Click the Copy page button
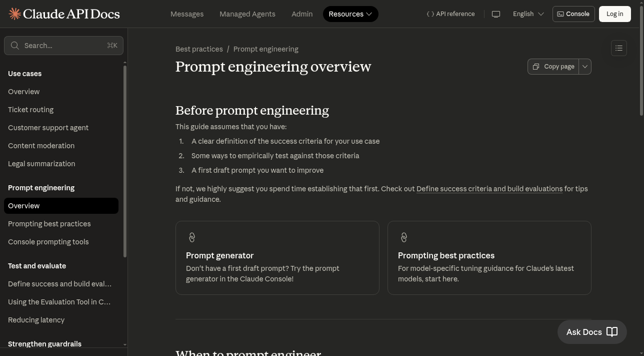644x356 pixels. (x=553, y=67)
